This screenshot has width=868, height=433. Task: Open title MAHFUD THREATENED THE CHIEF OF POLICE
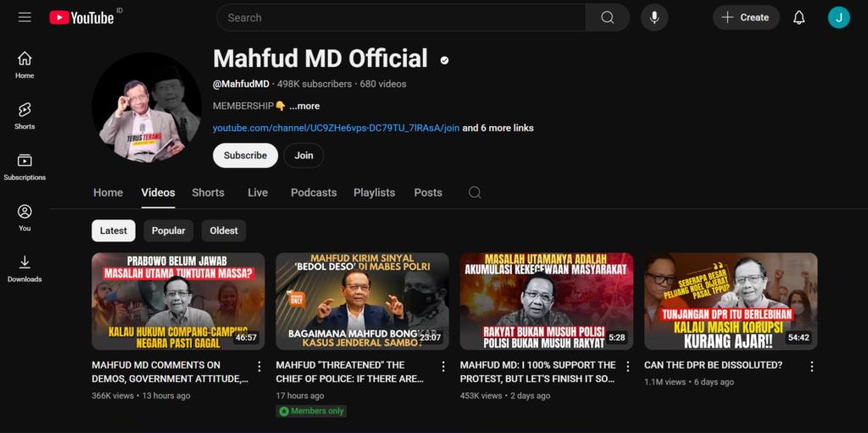(x=350, y=372)
